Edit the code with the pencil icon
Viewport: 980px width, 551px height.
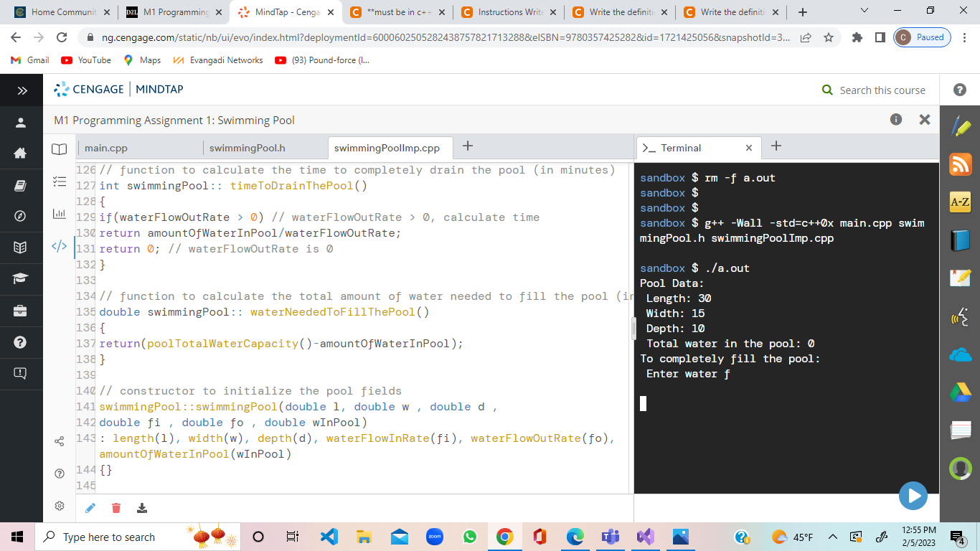[90, 507]
